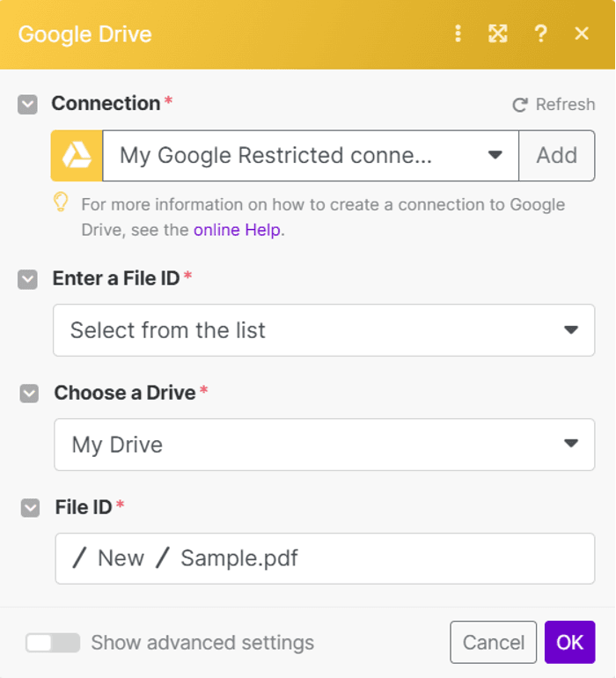Open help via the question mark icon

pyautogui.click(x=541, y=33)
